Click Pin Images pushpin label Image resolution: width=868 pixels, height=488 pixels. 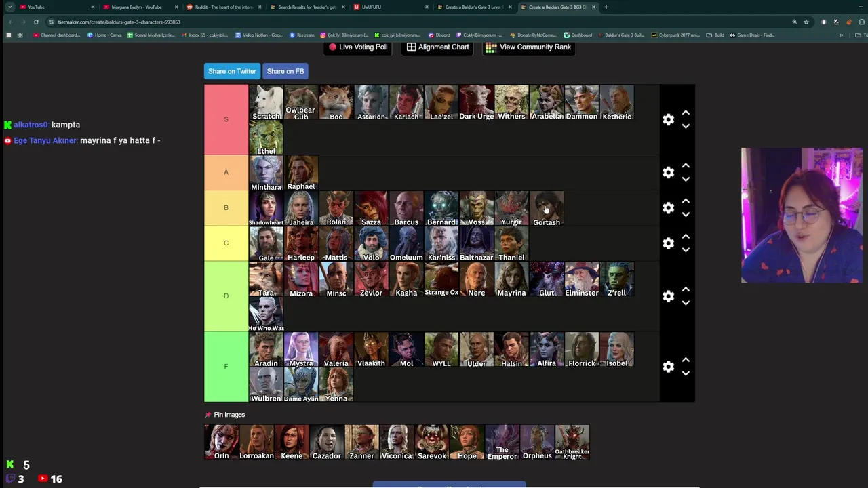pyautogui.click(x=224, y=415)
